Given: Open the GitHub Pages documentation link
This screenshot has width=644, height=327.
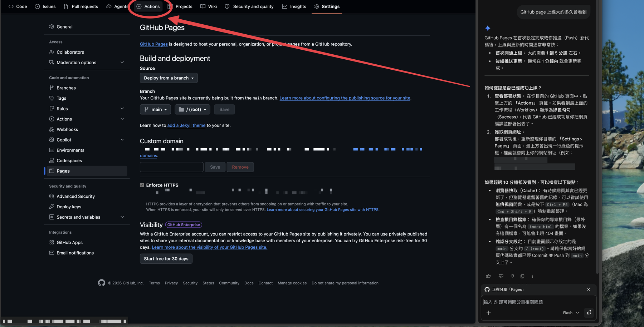Looking at the screenshot, I should (154, 44).
